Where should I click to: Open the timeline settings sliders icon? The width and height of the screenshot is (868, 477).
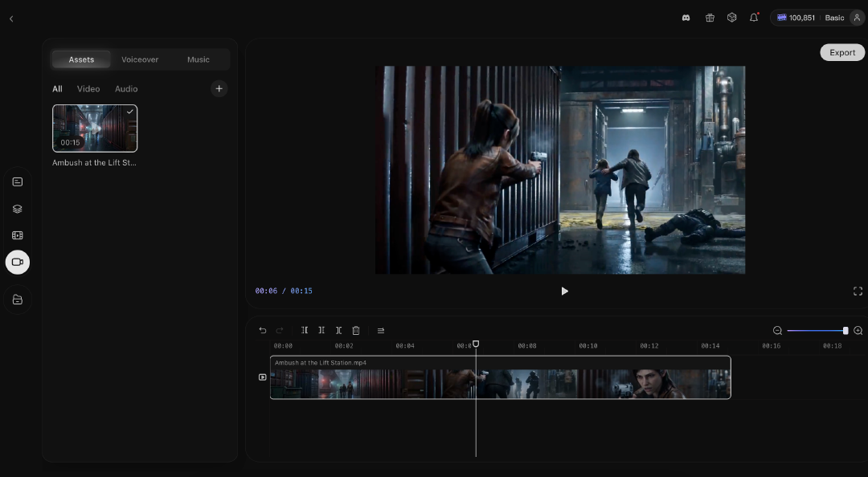[x=381, y=330]
